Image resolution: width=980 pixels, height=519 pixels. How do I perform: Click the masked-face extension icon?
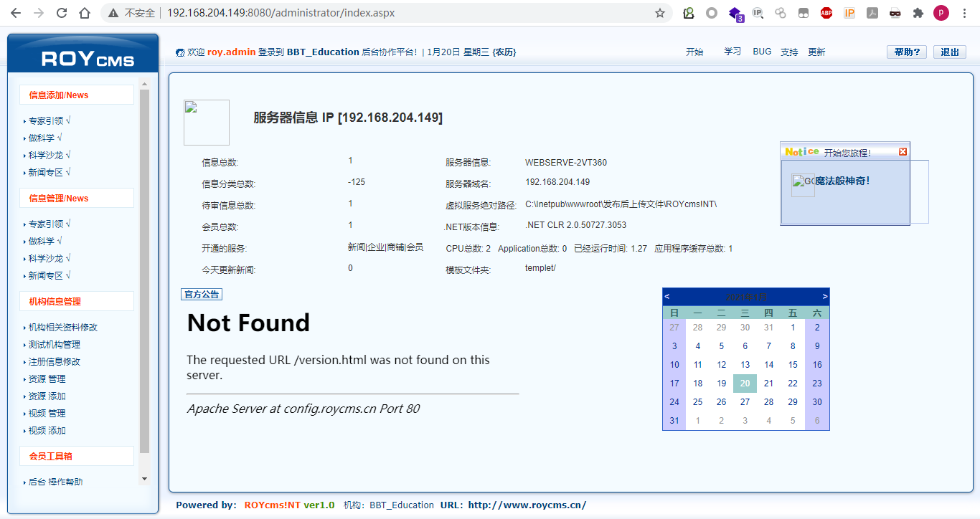895,12
